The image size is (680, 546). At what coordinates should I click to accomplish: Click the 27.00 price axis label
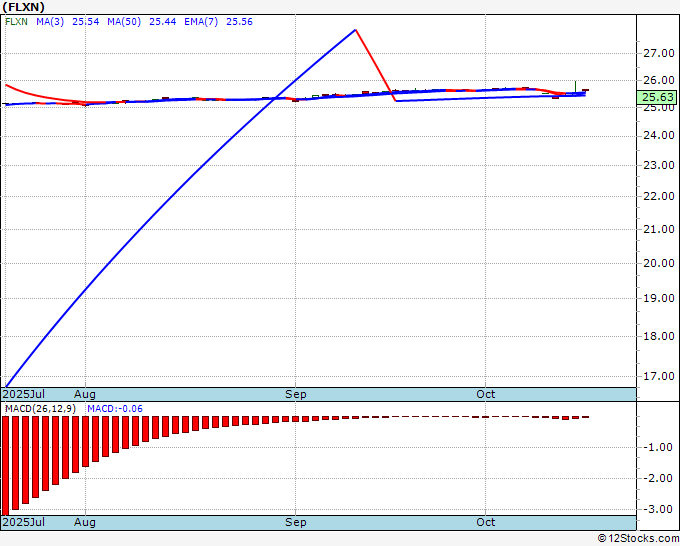click(658, 53)
